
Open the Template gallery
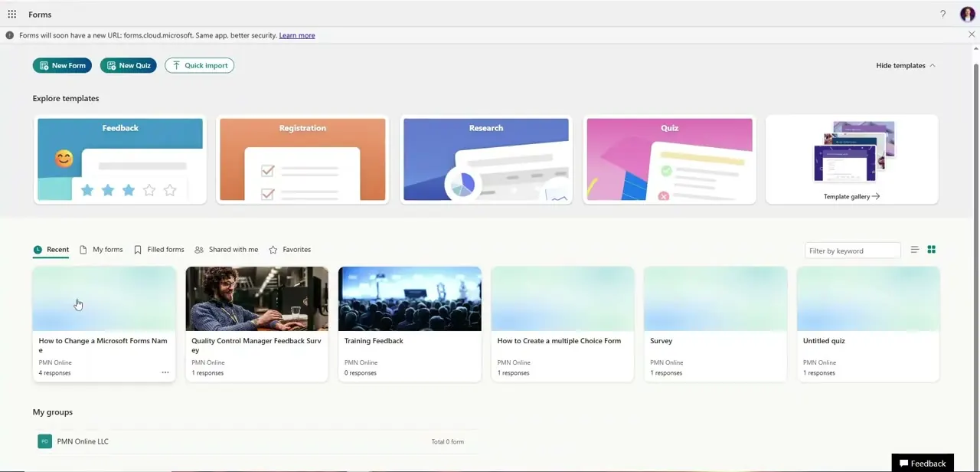point(852,159)
